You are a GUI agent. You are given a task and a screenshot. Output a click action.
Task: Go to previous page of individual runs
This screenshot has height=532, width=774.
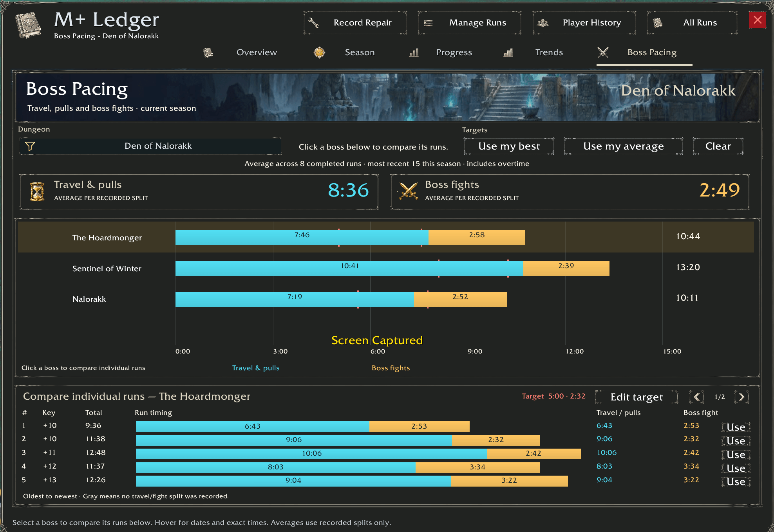click(x=697, y=397)
